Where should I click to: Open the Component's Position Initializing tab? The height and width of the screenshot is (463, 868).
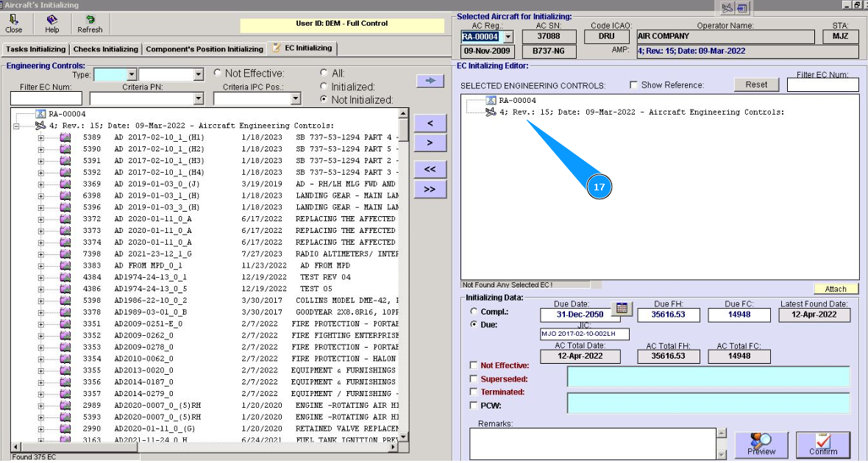pos(204,49)
